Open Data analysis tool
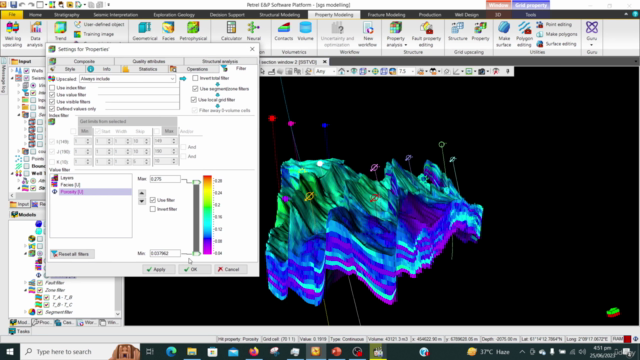Screen dimensions: 640x360 [36, 34]
